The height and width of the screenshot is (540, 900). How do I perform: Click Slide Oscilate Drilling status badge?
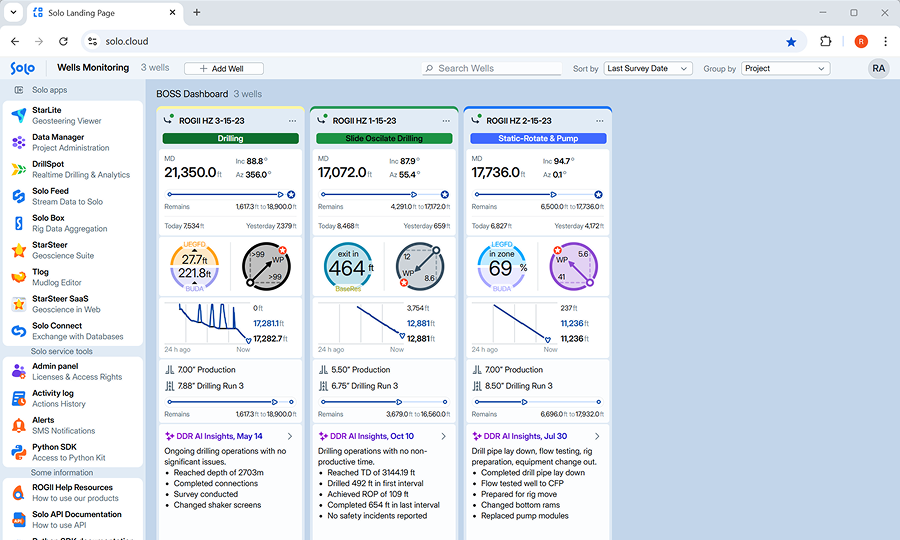384,138
